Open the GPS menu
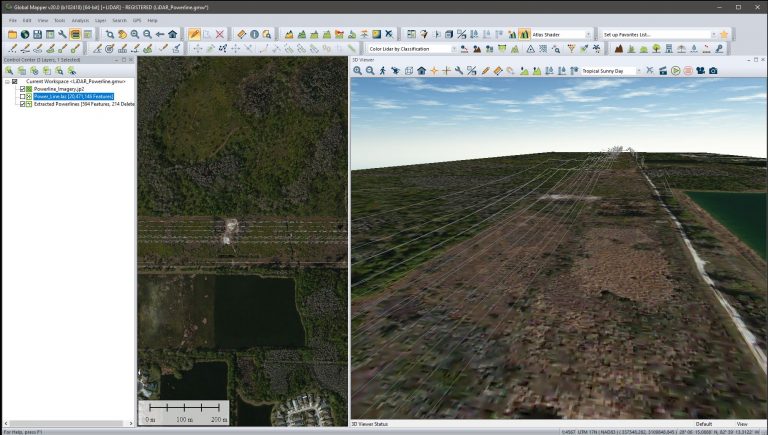This screenshot has width=768, height=435. coord(137,21)
